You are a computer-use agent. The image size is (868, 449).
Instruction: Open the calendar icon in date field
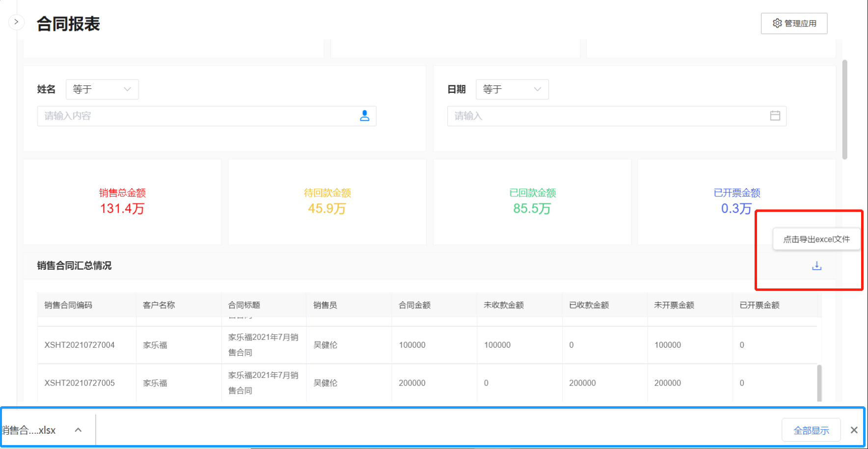click(x=775, y=116)
